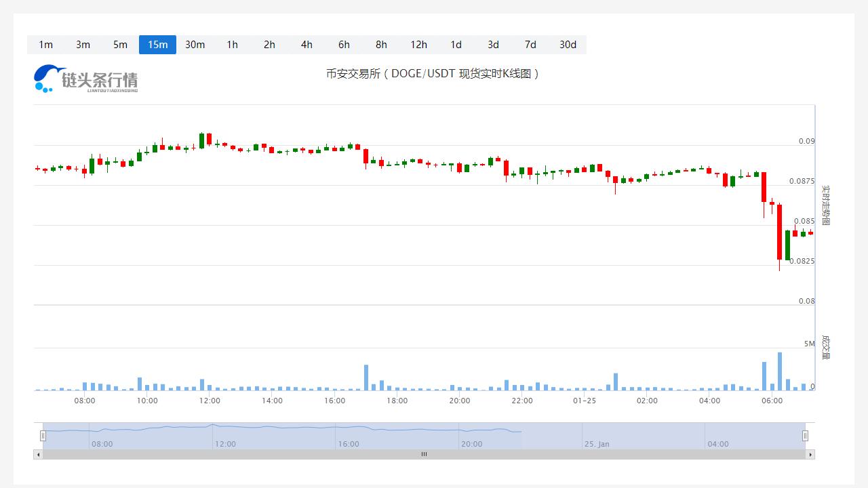
Task: Pick the 30d interval tab
Action: coord(568,45)
